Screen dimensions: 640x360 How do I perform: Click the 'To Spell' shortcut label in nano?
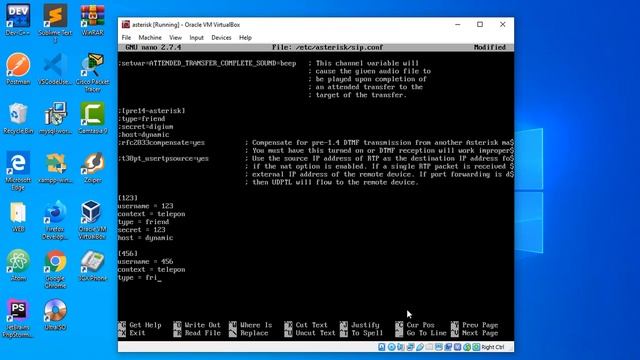367,333
